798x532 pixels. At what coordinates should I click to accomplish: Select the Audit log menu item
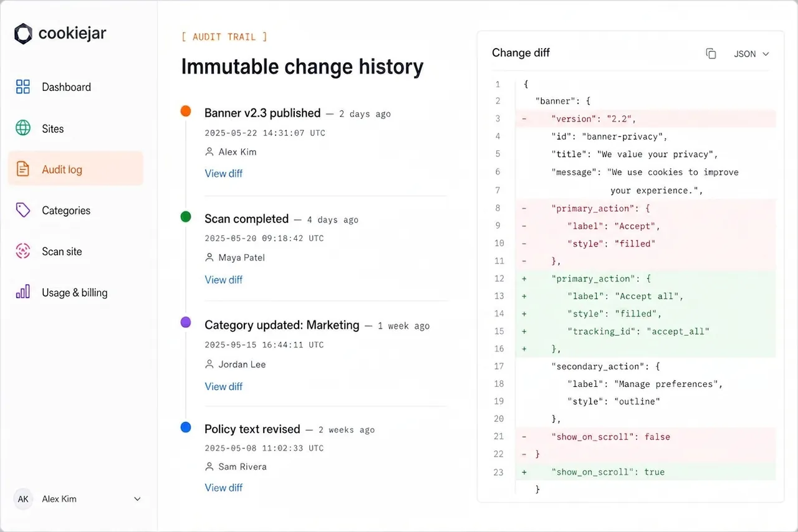[75, 169]
